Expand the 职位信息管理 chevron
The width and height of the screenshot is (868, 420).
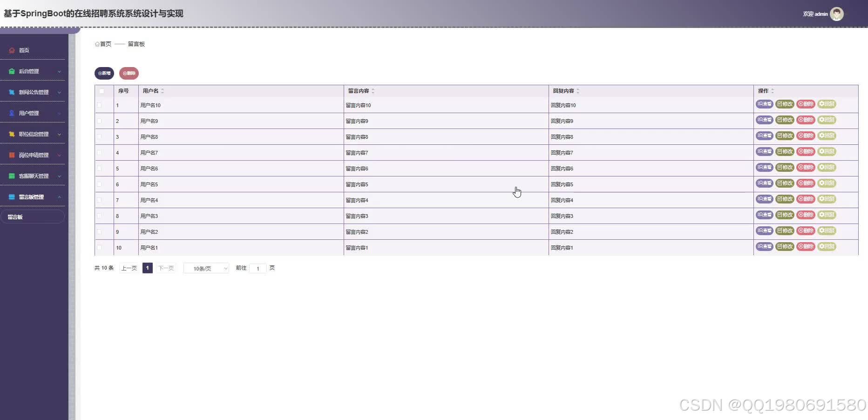[59, 135]
